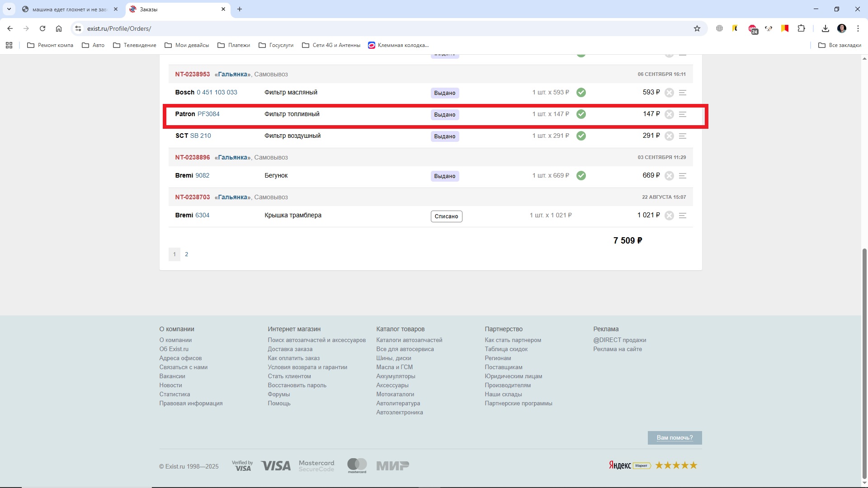Click green checkmark in Bosch filter row
The width and height of the screenshot is (868, 488).
(581, 93)
